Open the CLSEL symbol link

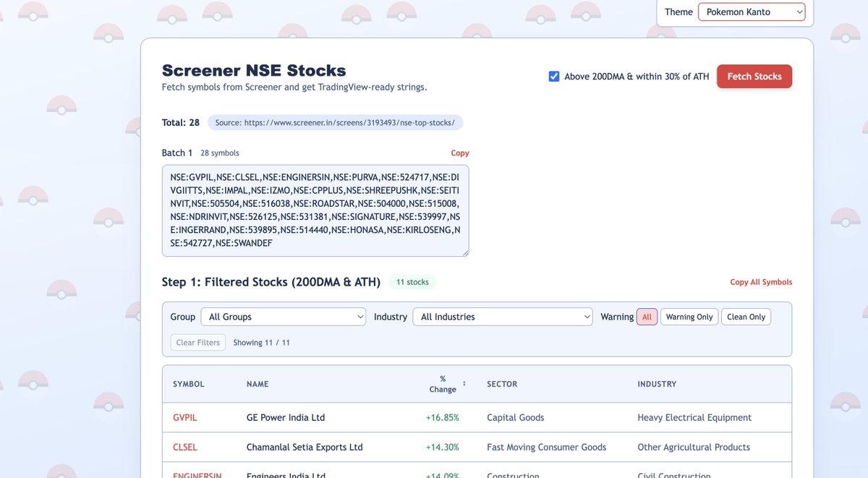coord(185,448)
